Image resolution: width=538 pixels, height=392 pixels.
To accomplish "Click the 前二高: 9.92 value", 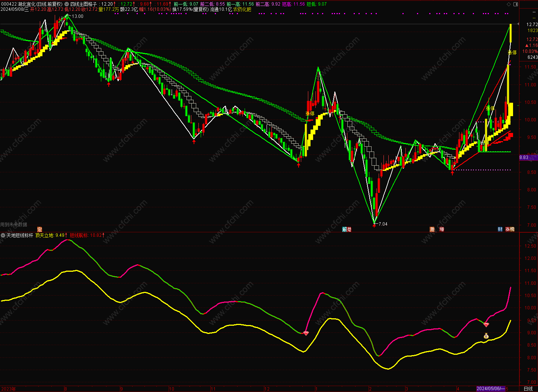I will point(268,4).
